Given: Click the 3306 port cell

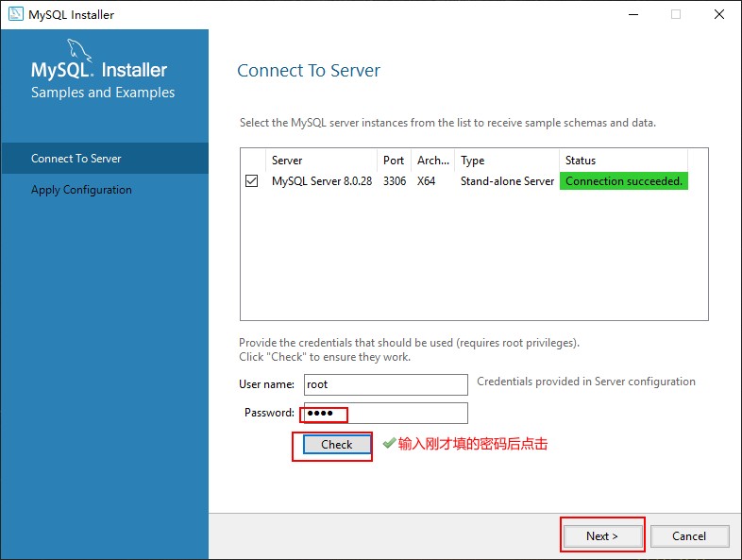Looking at the screenshot, I should pos(395,181).
